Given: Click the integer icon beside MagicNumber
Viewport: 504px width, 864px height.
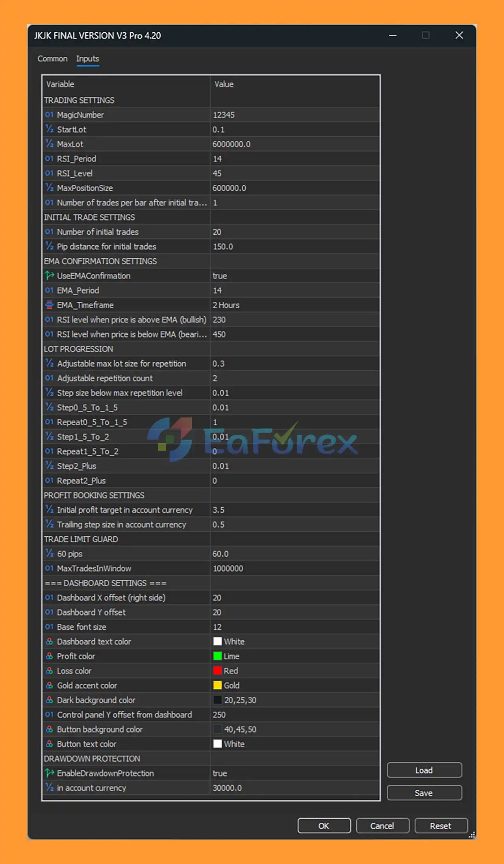Looking at the screenshot, I should [49, 115].
